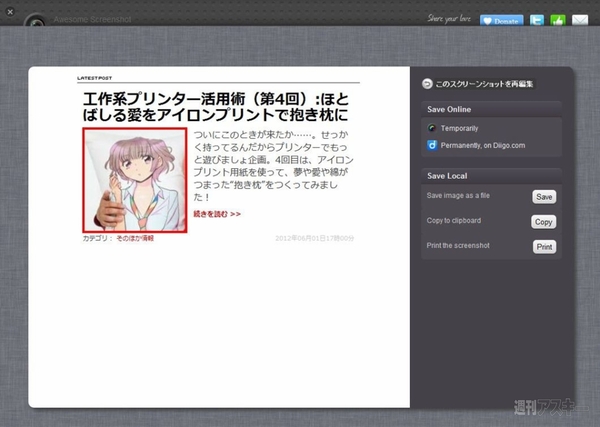This screenshot has height=427, width=600.
Task: Click the Awesome Screenshot title text
Action: [x=92, y=20]
